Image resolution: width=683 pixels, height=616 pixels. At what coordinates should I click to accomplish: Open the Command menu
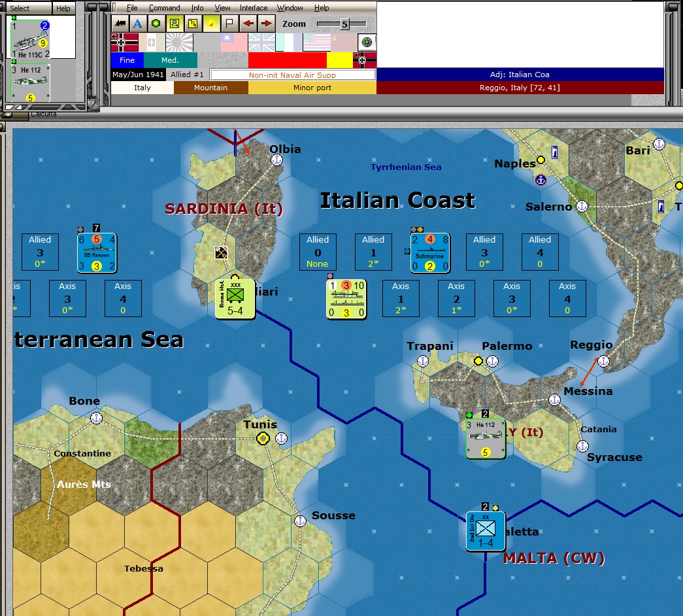click(x=164, y=8)
